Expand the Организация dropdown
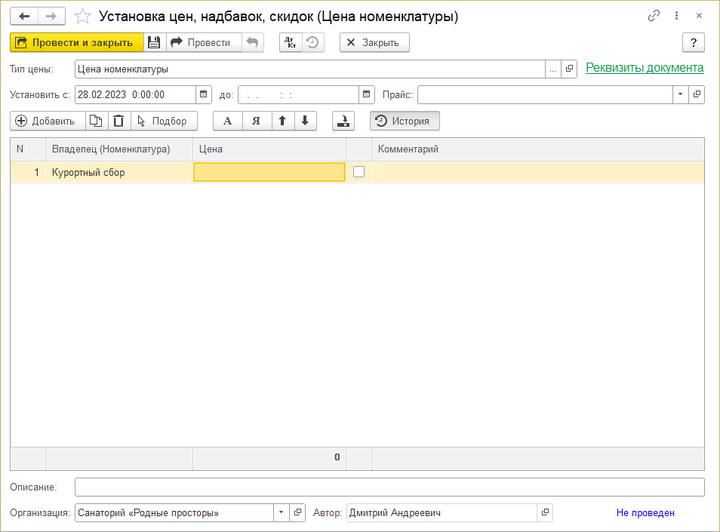The height and width of the screenshot is (532, 720). (x=282, y=513)
